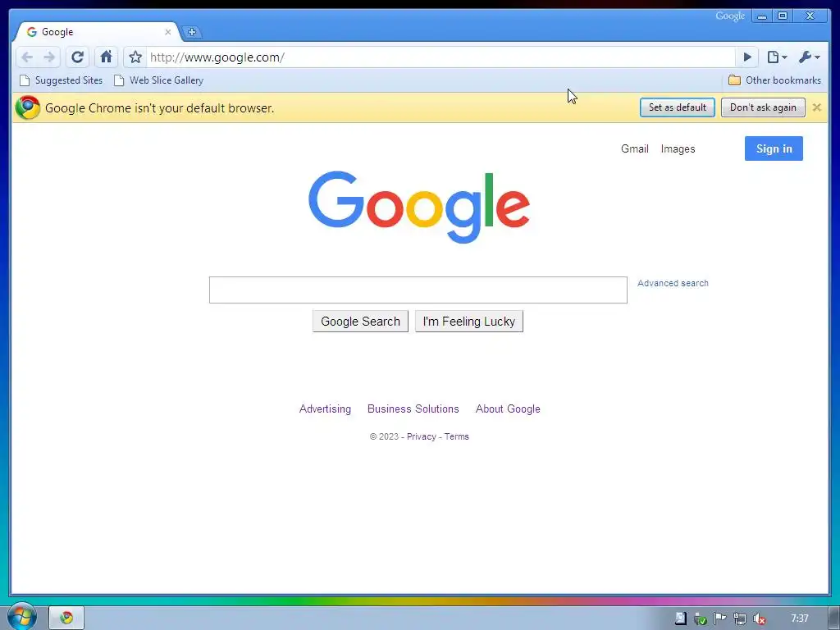This screenshot has width=840, height=630.
Task: Dismiss the default browser infobar
Action: coord(816,107)
